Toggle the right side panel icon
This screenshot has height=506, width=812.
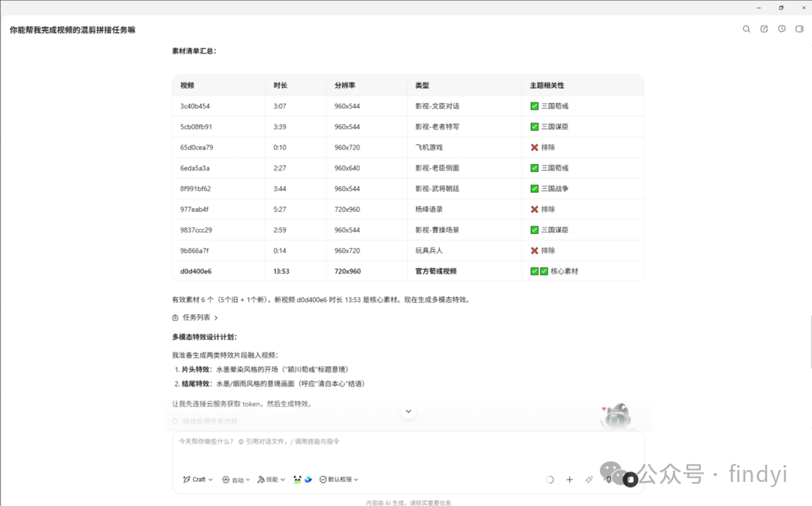pyautogui.click(x=799, y=29)
